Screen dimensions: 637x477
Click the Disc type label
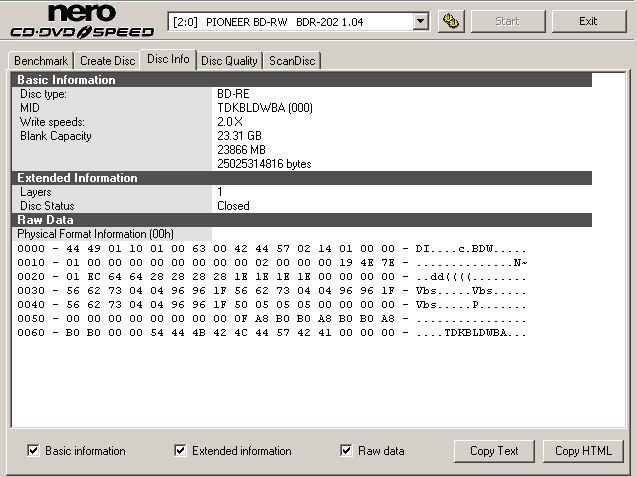click(x=43, y=94)
